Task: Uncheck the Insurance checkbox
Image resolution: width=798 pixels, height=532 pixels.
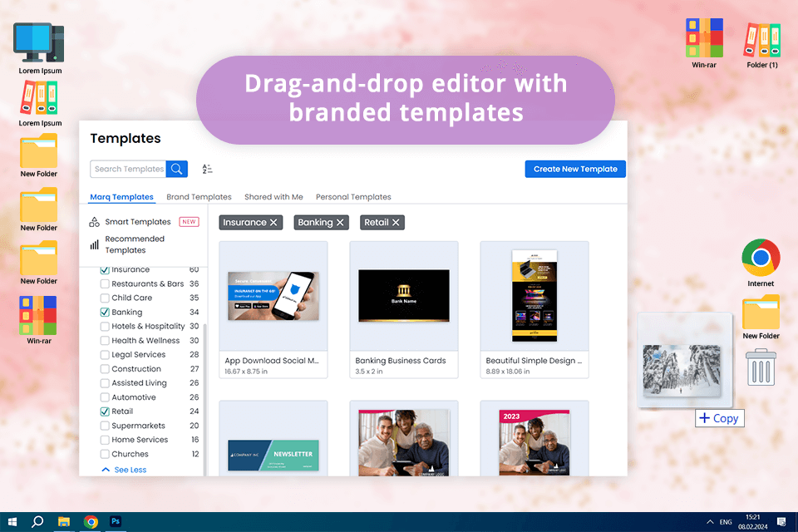Action: coord(105,270)
